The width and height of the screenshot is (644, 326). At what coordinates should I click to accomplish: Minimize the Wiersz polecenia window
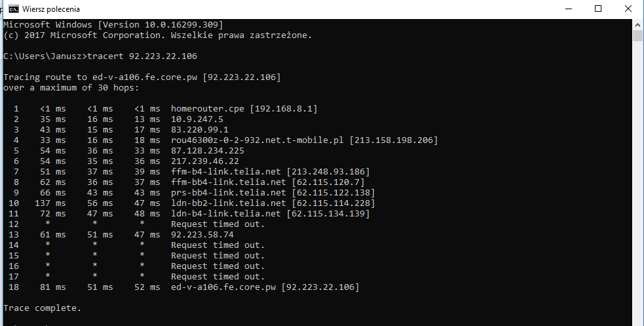point(567,9)
